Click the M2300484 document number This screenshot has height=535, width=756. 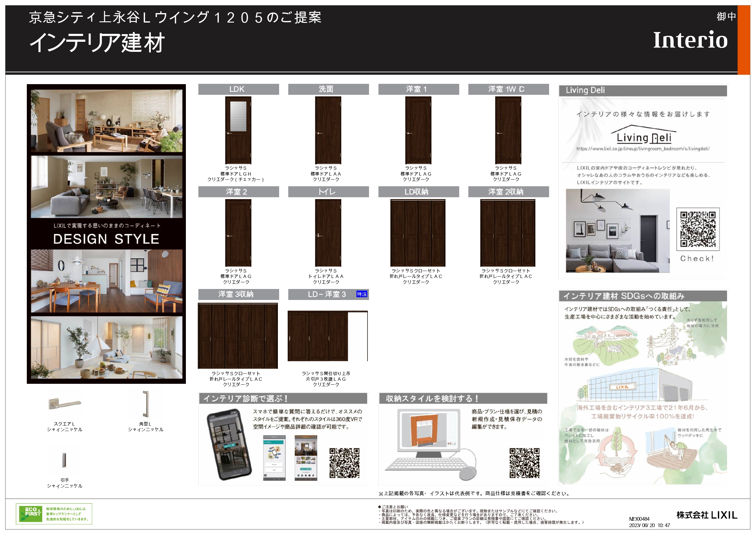tap(639, 519)
